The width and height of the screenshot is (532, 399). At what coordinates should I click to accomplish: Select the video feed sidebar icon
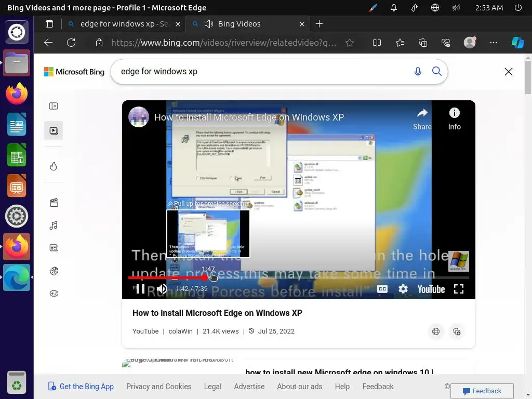pos(54,130)
